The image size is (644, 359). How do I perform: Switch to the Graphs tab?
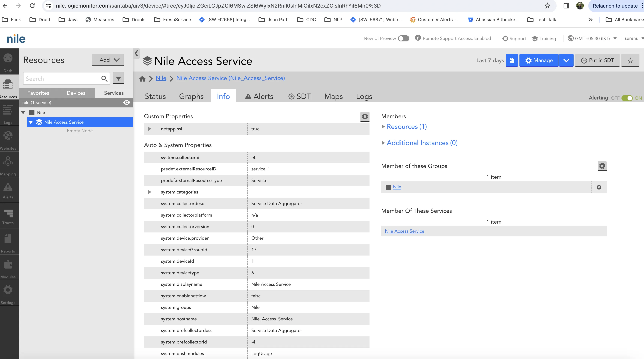(191, 96)
